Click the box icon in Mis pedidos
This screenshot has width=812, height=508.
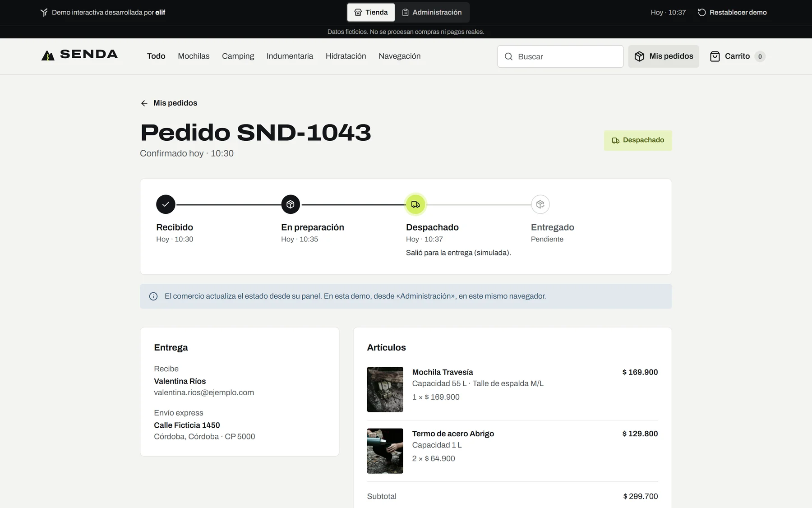[x=639, y=56]
